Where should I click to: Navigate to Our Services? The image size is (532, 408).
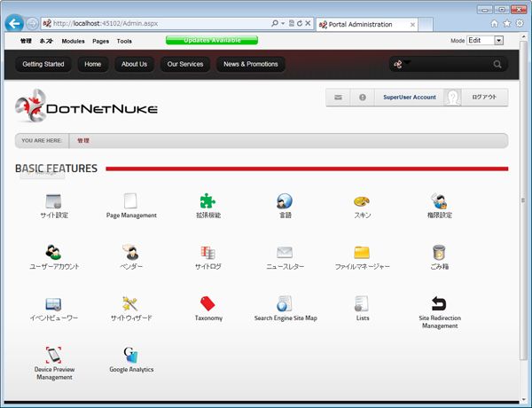pos(185,64)
